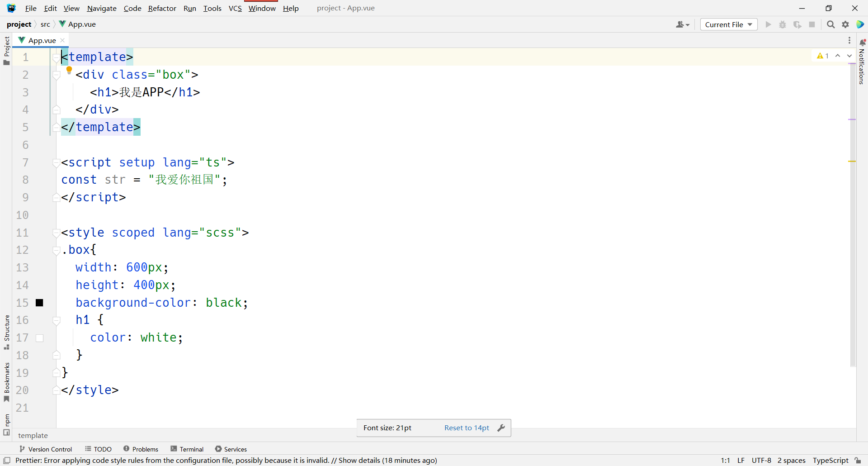Image resolution: width=868 pixels, height=466 pixels.
Task: Click the yellow warning stripe marker
Action: pyautogui.click(x=852, y=161)
